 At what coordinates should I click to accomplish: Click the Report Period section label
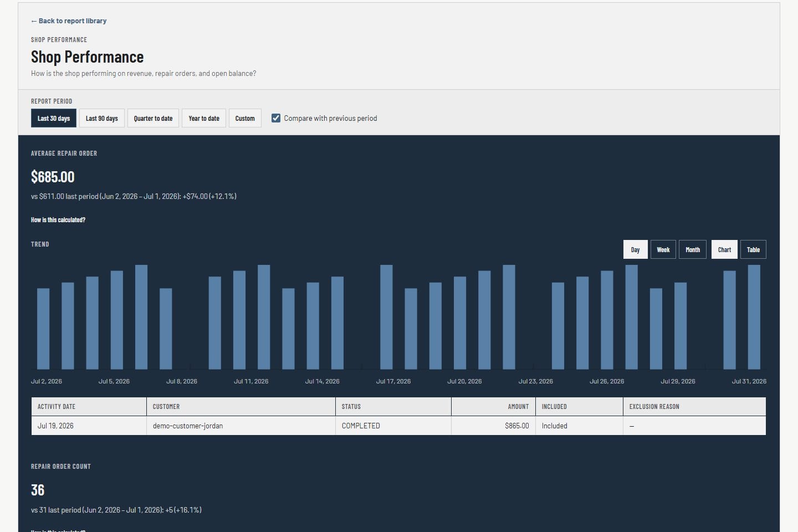point(52,101)
